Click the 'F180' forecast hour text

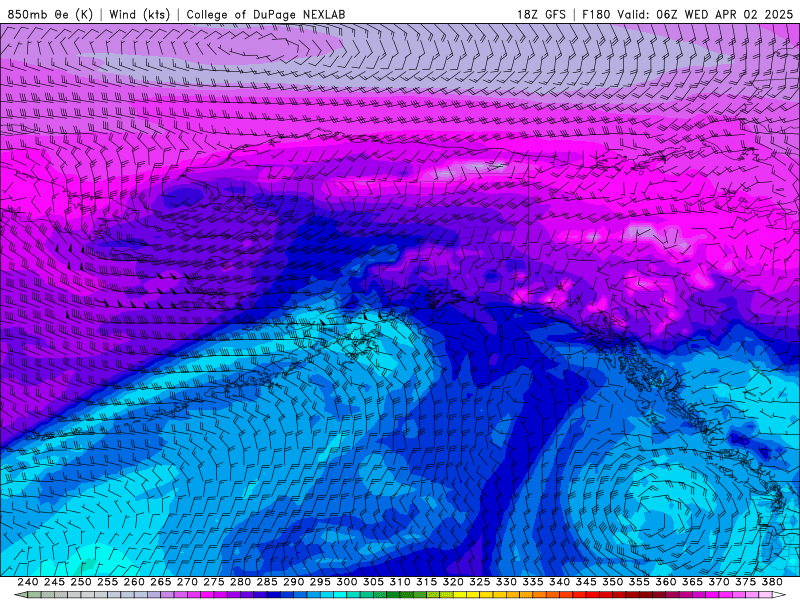pyautogui.click(x=596, y=14)
